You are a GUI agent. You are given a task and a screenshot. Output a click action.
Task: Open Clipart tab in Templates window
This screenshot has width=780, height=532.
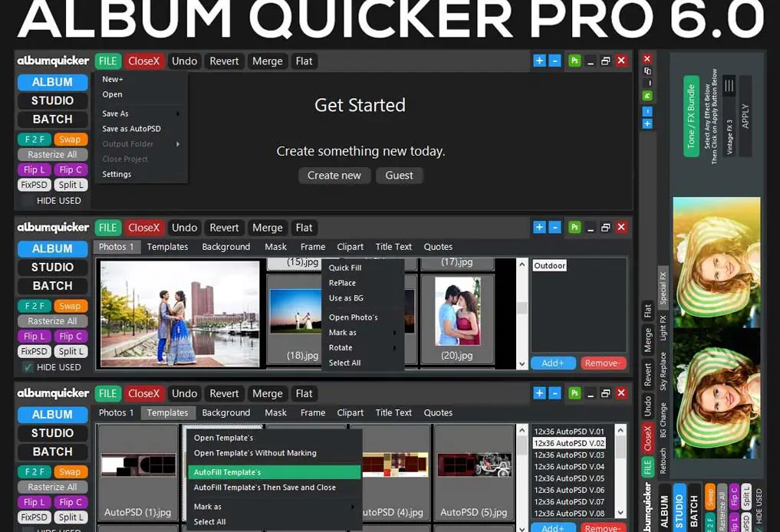pos(351,412)
